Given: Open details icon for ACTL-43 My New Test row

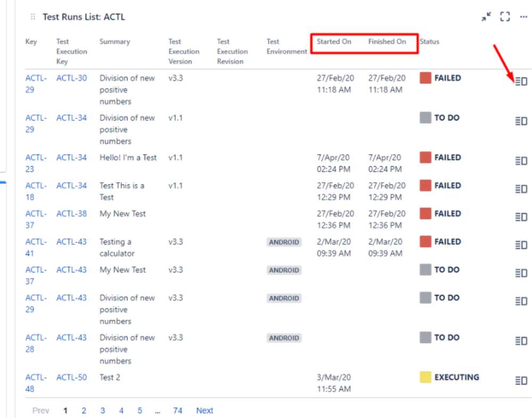Looking at the screenshot, I should pyautogui.click(x=521, y=273).
